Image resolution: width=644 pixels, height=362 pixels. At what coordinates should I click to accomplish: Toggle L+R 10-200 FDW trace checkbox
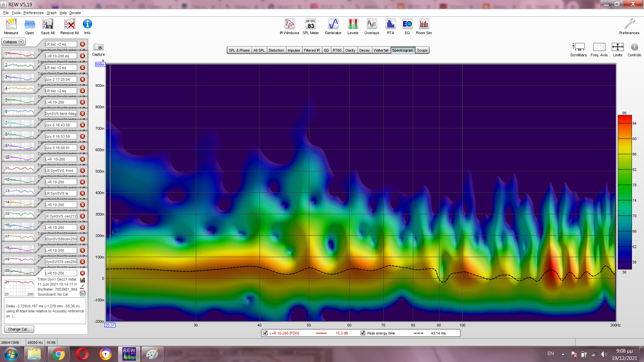[265, 333]
